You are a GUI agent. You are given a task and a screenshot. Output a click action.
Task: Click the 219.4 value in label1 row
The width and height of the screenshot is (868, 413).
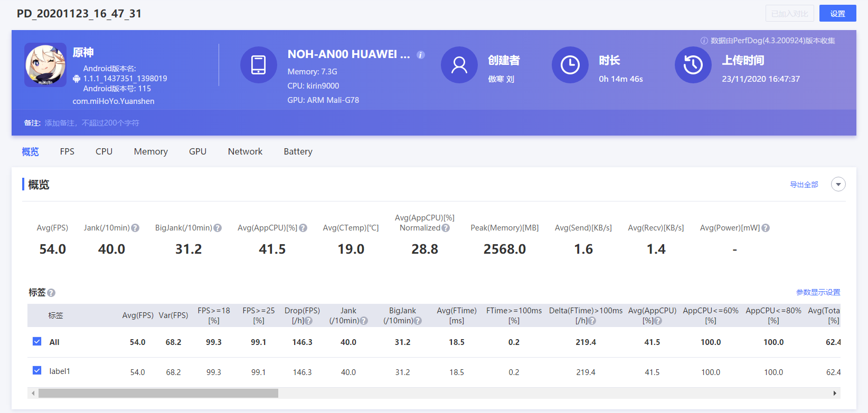click(x=586, y=372)
